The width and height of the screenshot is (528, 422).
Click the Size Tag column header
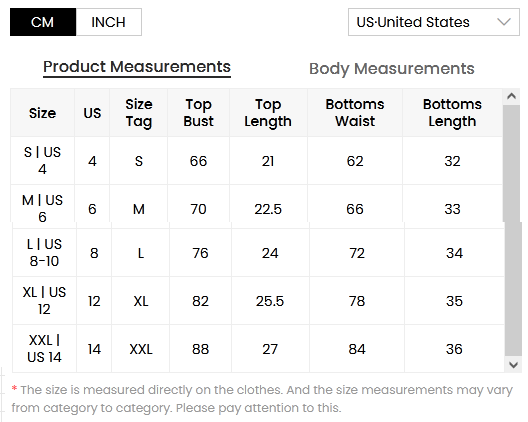(x=139, y=113)
